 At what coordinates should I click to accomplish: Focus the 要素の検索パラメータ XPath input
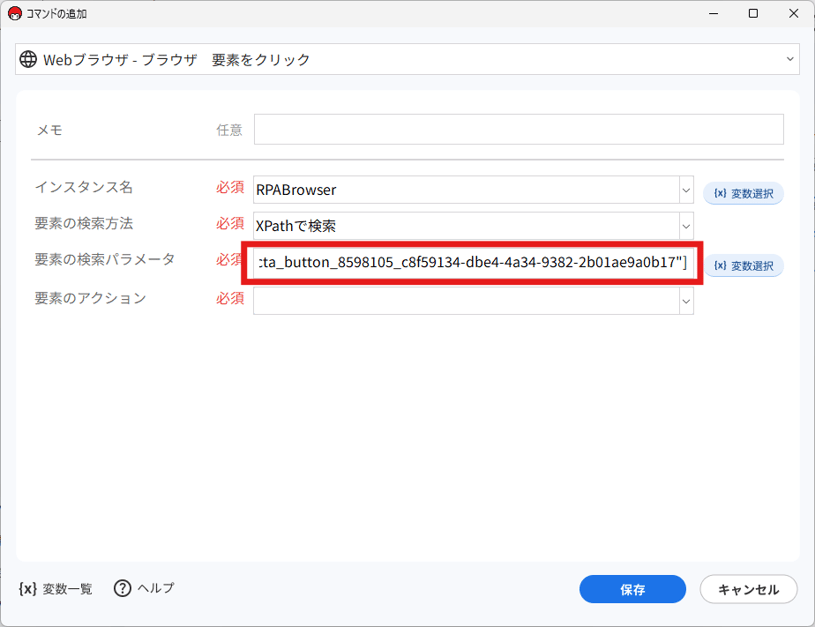tap(470, 263)
